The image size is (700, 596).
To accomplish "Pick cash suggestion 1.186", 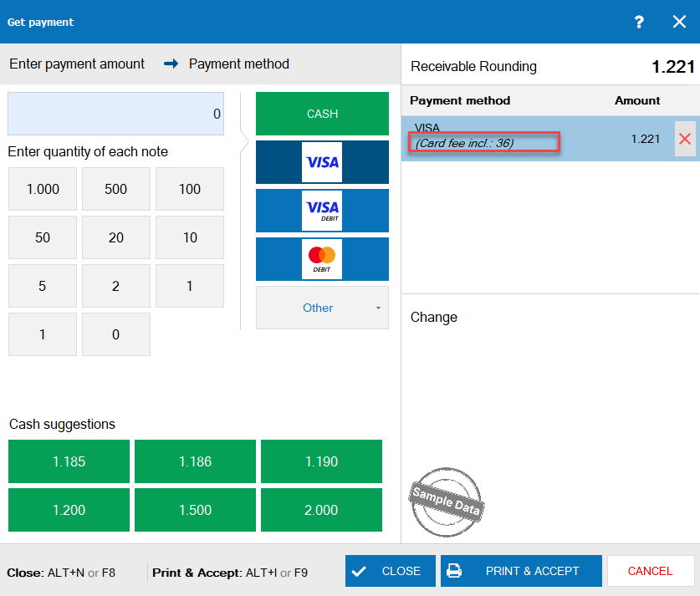I will [195, 461].
